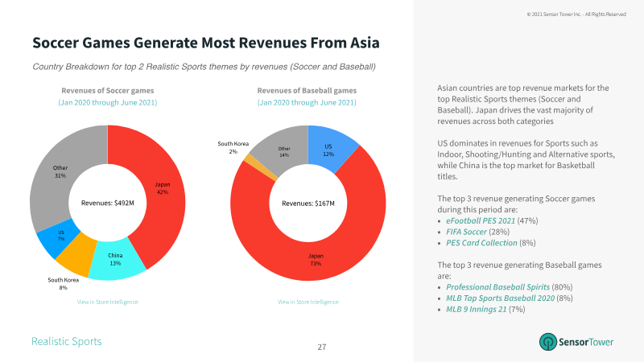Click View in Store Intelligence under Baseball chart
Image resolution: width=644 pixels, height=362 pixels.
[308, 302]
